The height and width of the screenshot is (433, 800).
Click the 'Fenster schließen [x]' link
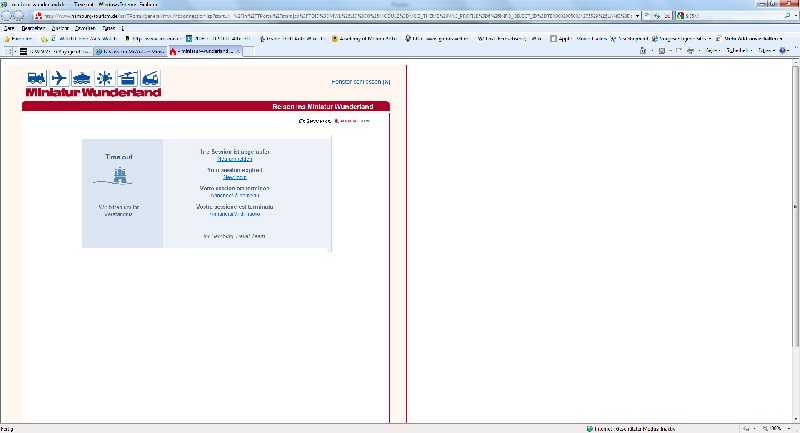361,82
